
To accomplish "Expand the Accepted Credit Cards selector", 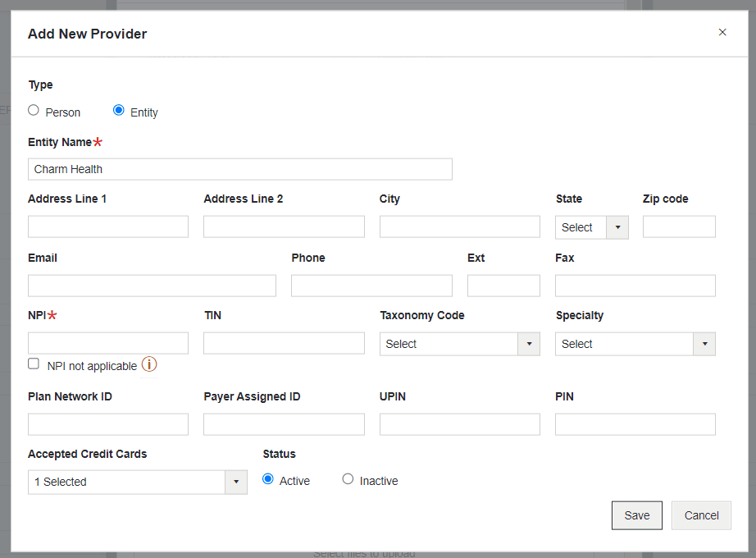I will click(236, 482).
